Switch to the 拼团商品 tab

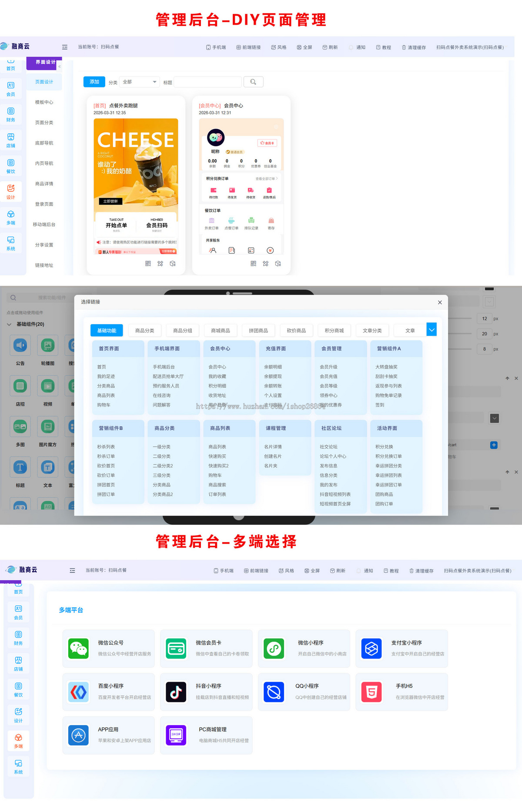pyautogui.click(x=258, y=331)
